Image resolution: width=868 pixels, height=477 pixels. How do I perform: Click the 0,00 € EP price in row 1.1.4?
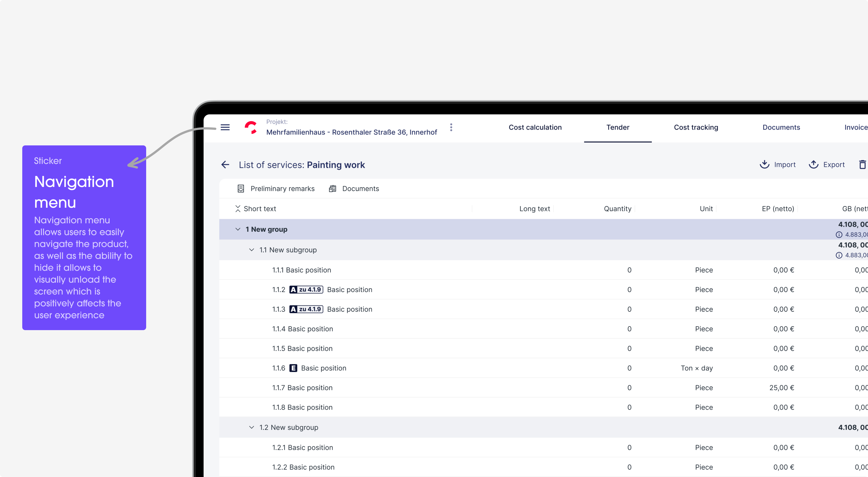(x=784, y=329)
